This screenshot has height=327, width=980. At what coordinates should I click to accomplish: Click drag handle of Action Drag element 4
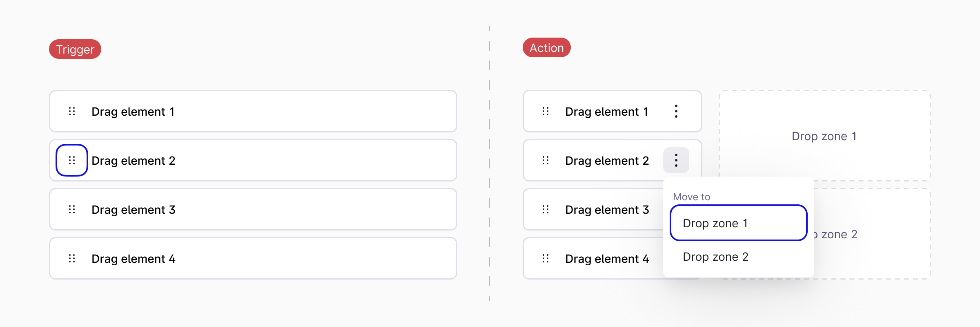click(546, 258)
